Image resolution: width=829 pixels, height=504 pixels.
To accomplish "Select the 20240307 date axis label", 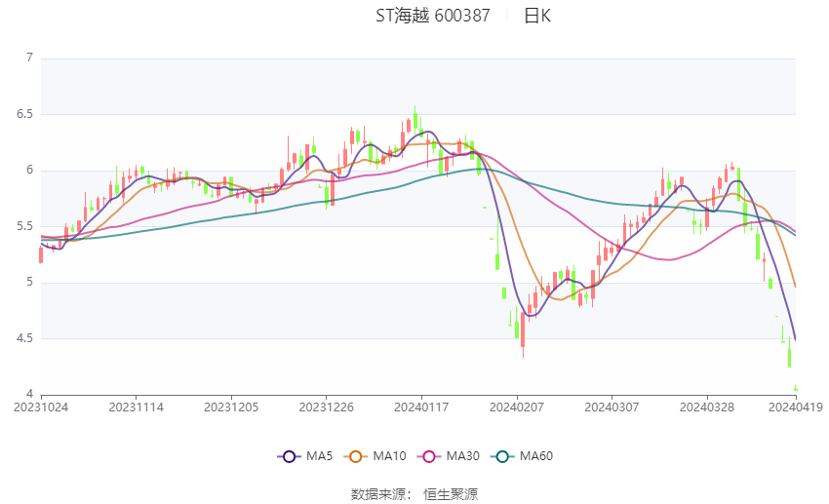I will click(611, 407).
